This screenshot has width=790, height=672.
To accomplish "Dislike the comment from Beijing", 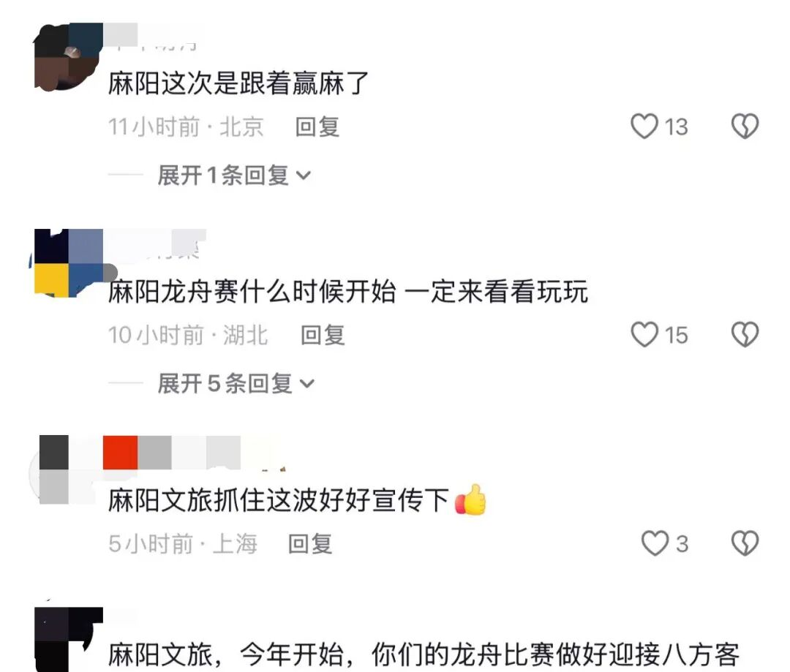I will [745, 126].
